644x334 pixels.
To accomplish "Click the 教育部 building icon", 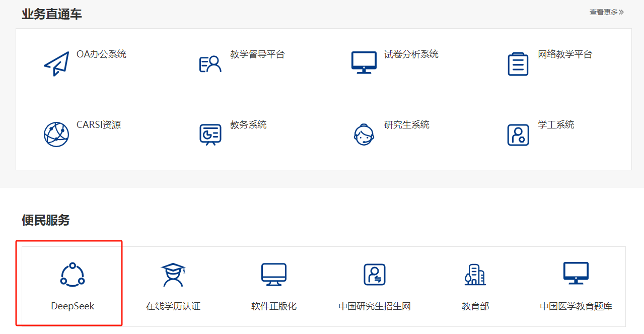I will tap(475, 275).
